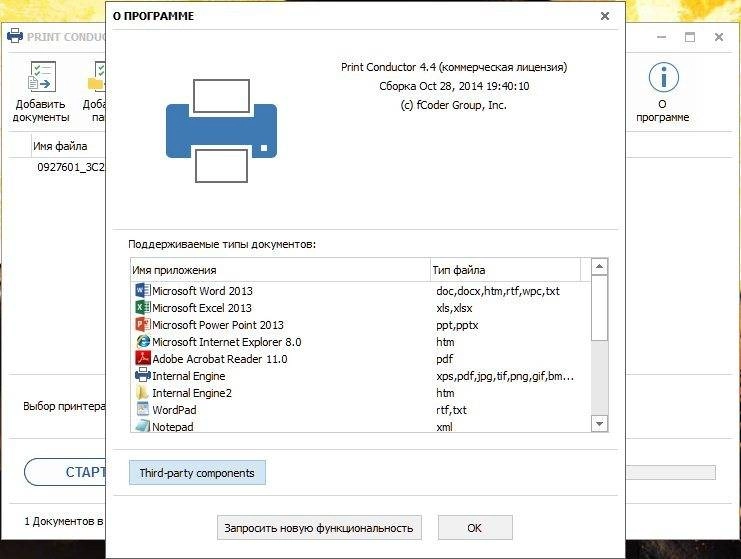Maximize the Print Conductor main window

(690, 37)
